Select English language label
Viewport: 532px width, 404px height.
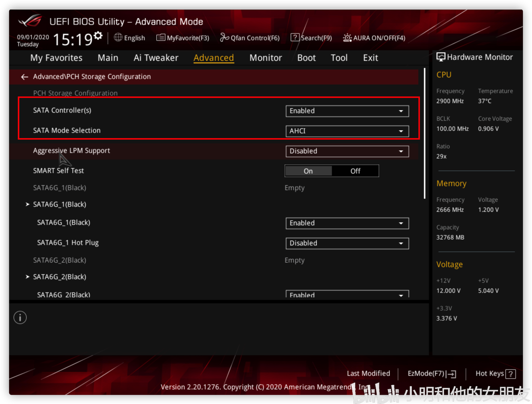tap(134, 38)
